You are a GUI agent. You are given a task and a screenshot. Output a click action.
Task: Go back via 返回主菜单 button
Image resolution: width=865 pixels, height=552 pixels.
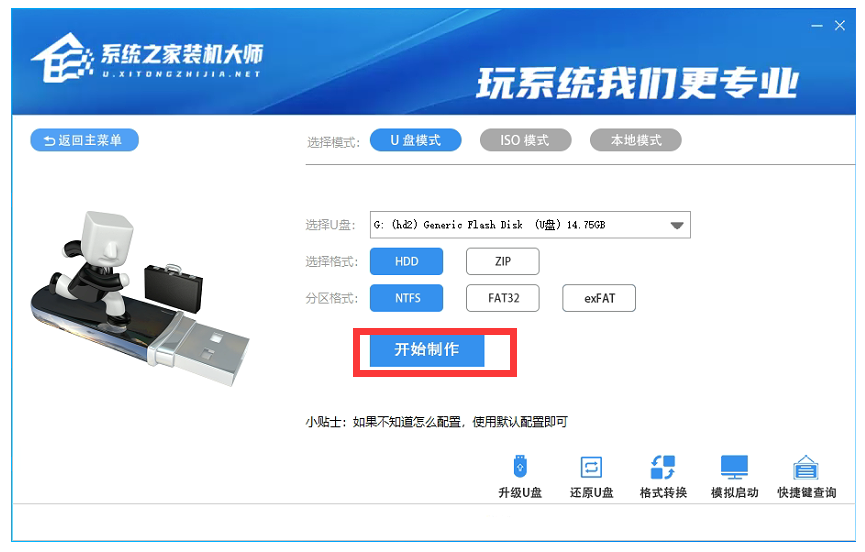coord(84,140)
